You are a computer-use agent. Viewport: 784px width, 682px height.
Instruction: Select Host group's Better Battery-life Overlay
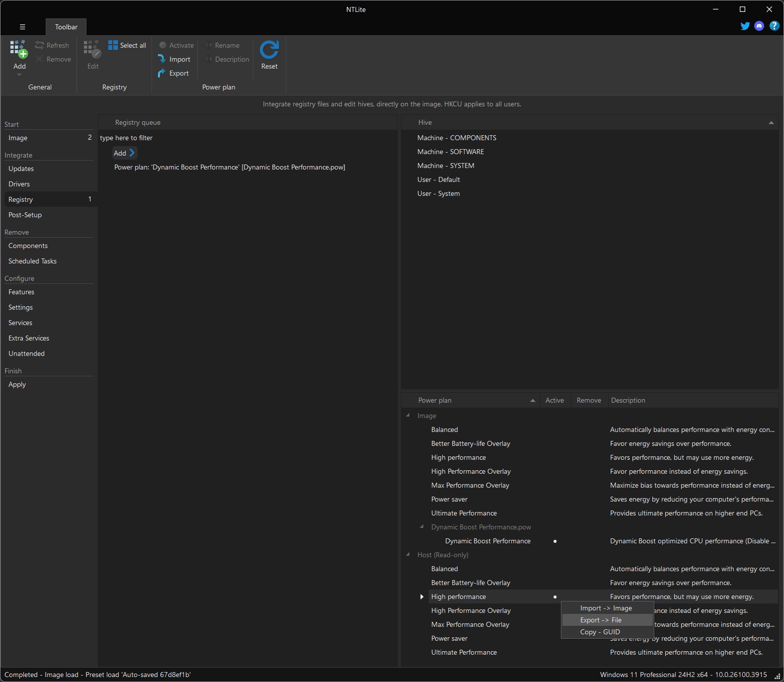coord(470,583)
